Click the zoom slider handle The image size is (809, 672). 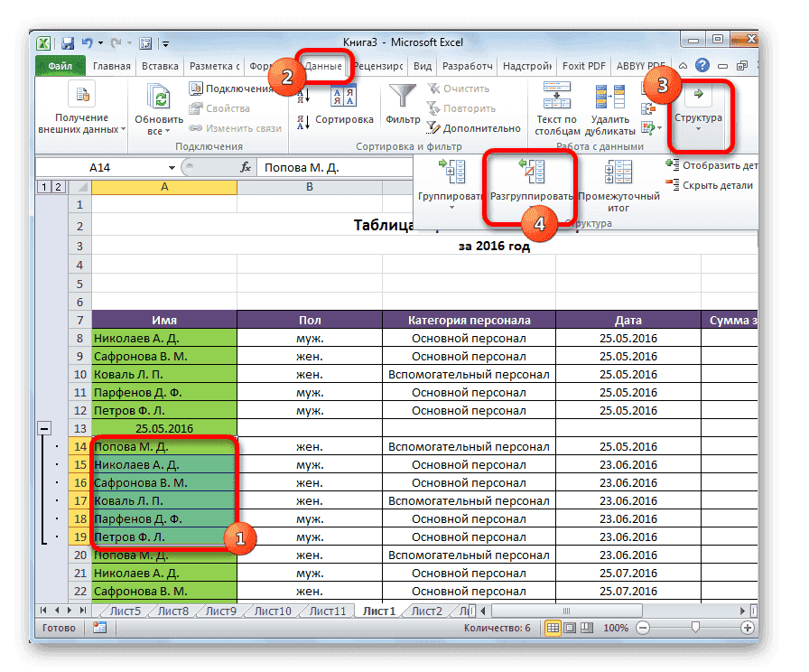[x=693, y=627]
